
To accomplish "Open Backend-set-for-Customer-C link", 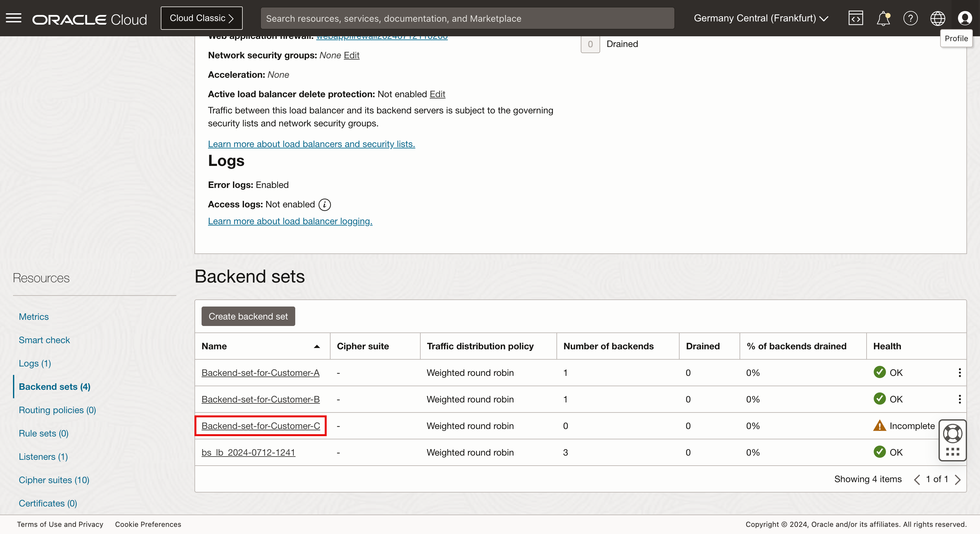I will [261, 425].
